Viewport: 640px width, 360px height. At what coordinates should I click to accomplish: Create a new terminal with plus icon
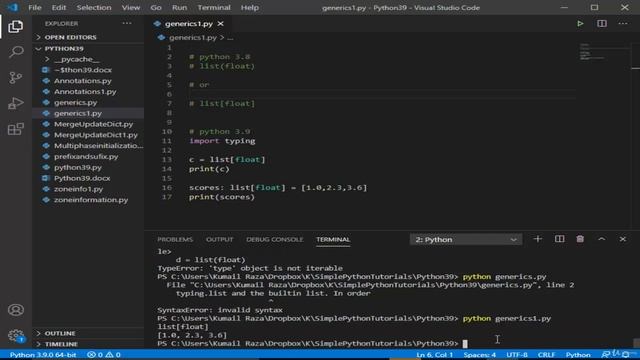click(x=538, y=239)
